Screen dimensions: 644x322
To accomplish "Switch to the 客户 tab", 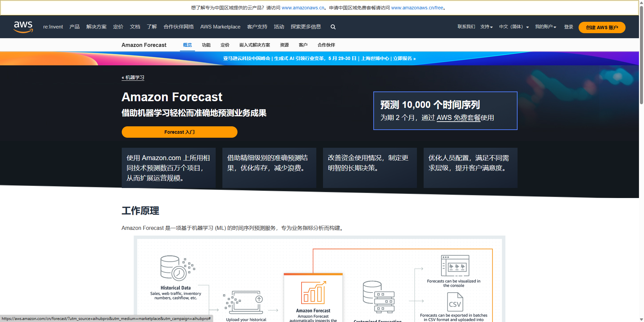I will tap(303, 45).
